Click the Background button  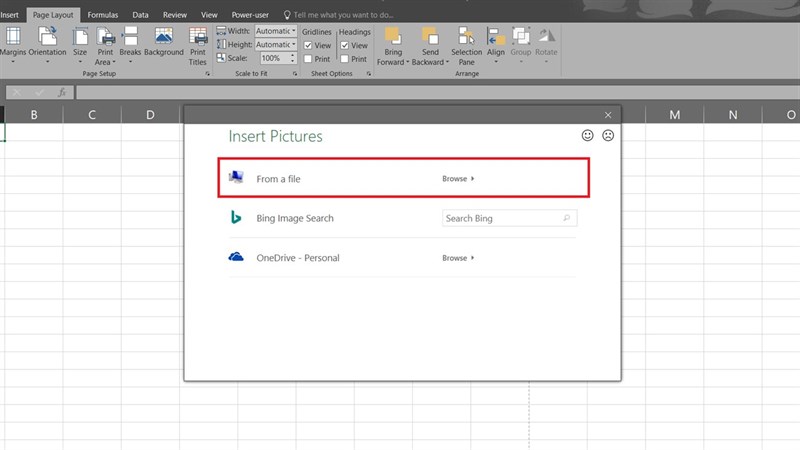(164, 42)
